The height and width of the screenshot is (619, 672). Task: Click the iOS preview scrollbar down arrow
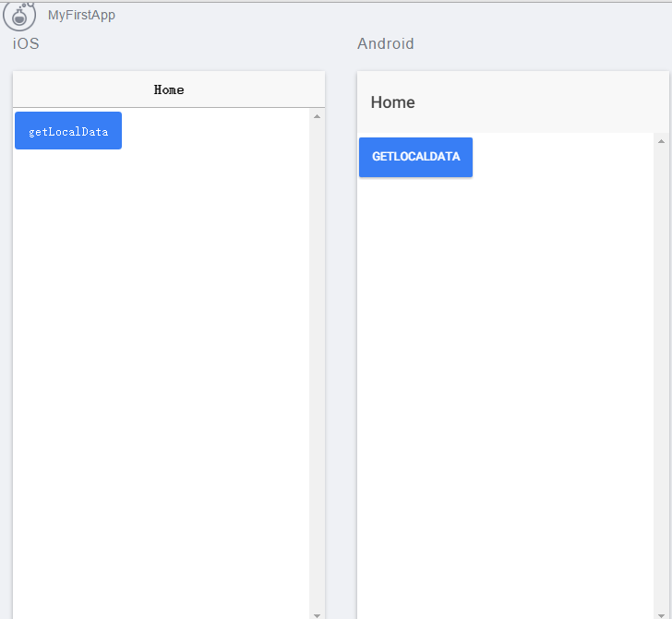[x=318, y=615]
